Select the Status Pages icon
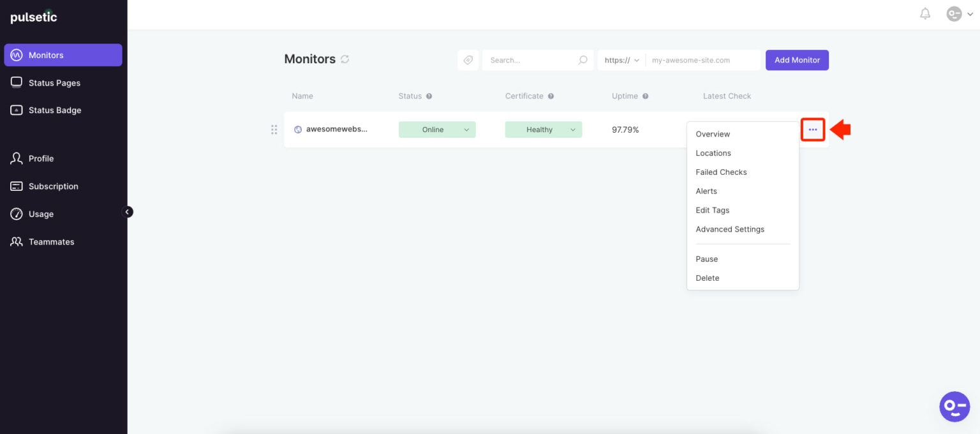The height and width of the screenshot is (434, 980). pos(17,82)
